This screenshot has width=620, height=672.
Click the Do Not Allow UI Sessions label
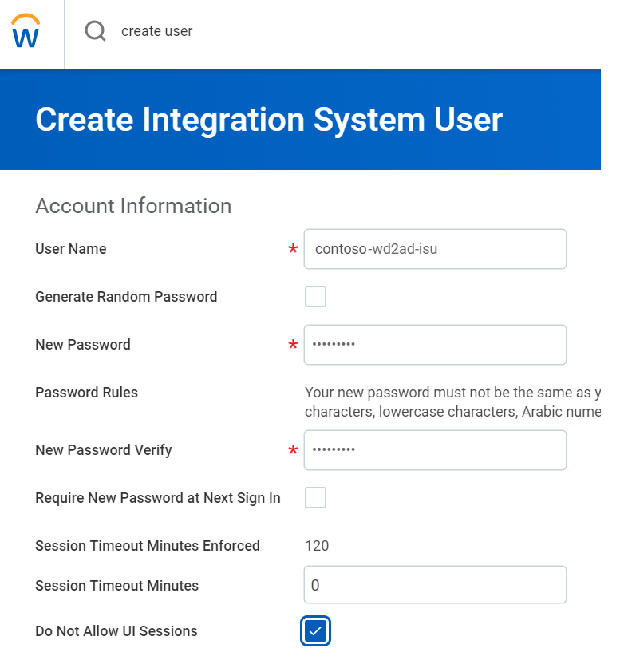click(x=115, y=630)
